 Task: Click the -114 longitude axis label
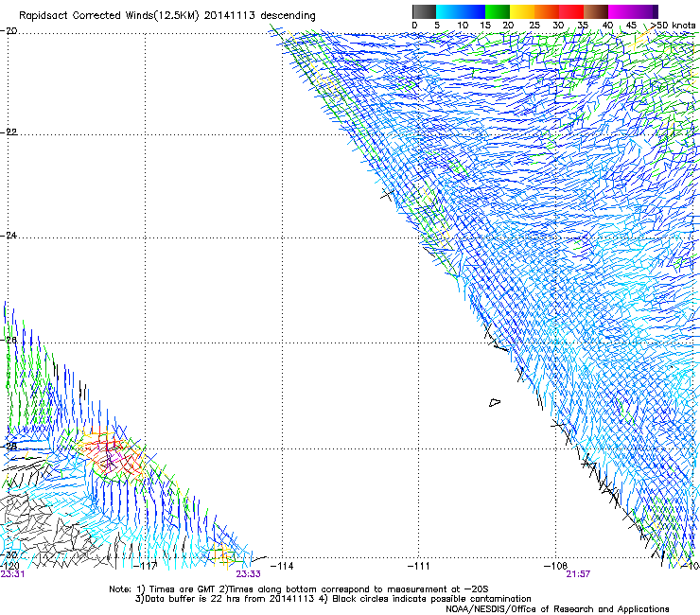(282, 566)
